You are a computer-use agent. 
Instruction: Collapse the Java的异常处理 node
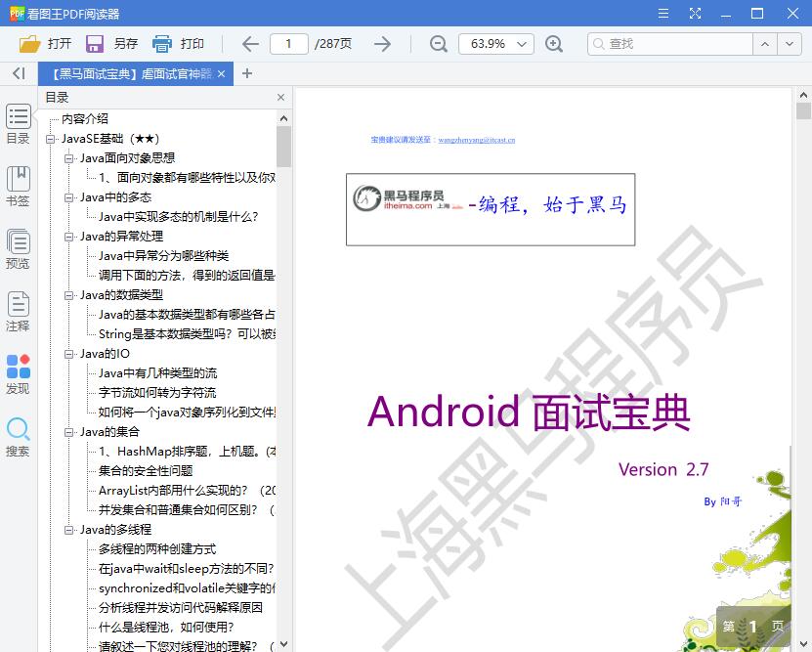click(x=68, y=237)
